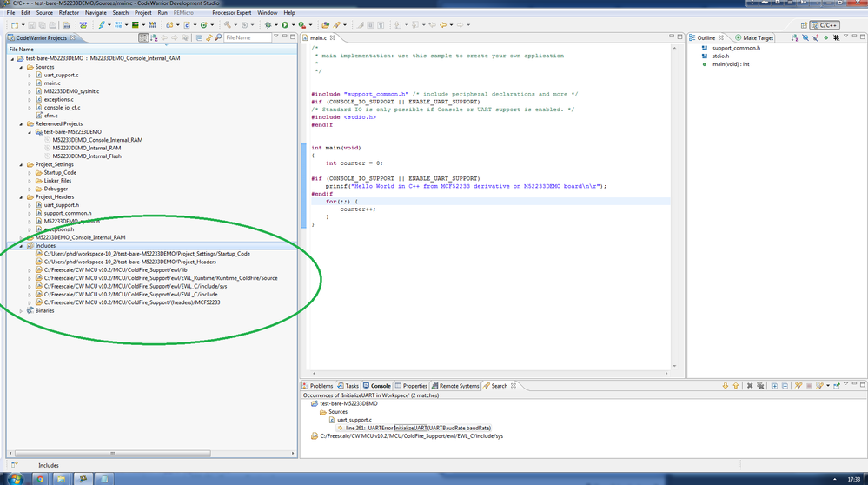The image size is (868, 485).
Task: Expand the Linker_Files folder
Action: click(x=30, y=181)
